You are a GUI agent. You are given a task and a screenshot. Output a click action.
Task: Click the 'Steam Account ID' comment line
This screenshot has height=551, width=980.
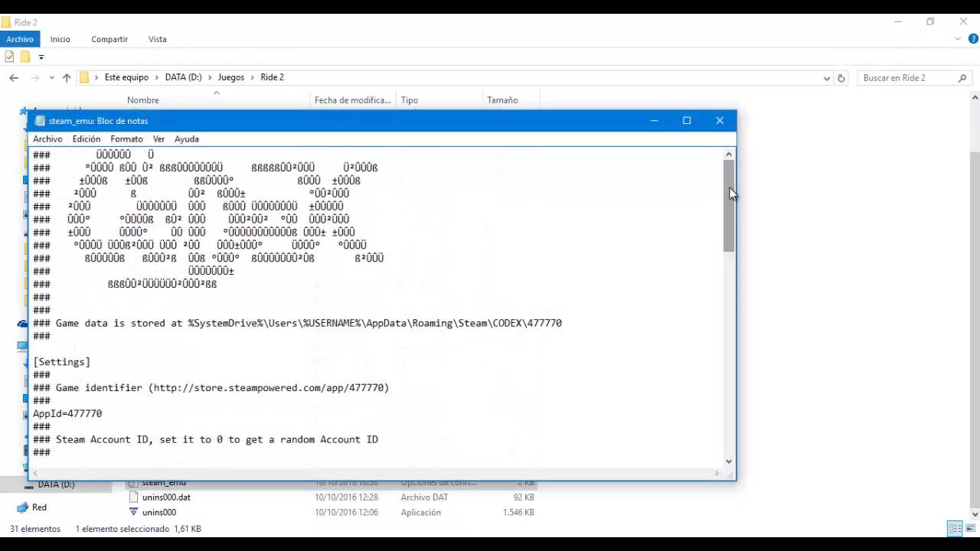pos(205,439)
